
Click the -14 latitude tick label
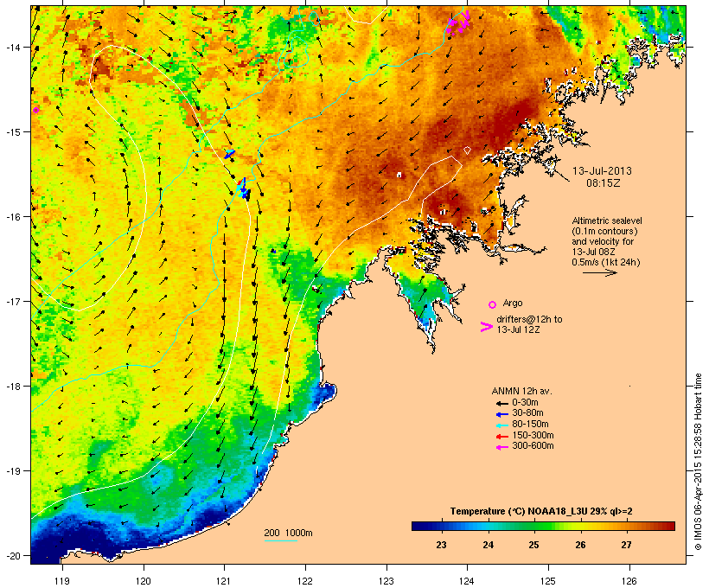click(12, 47)
